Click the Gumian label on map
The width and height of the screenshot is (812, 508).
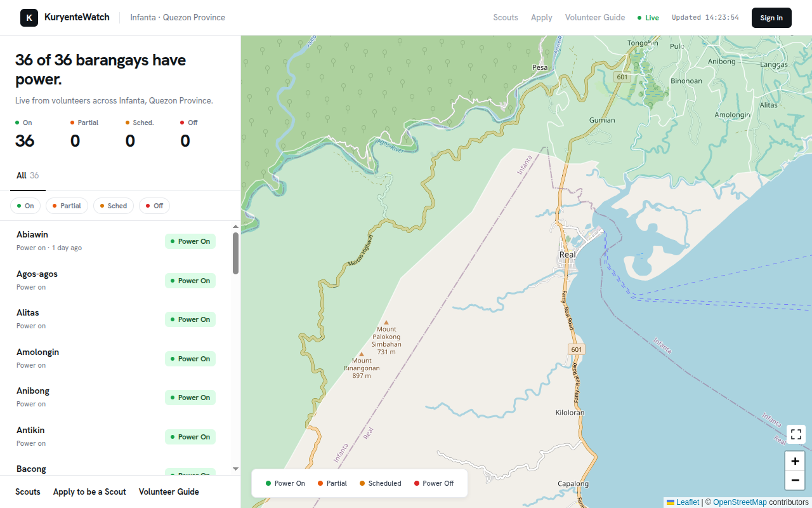[602, 120]
